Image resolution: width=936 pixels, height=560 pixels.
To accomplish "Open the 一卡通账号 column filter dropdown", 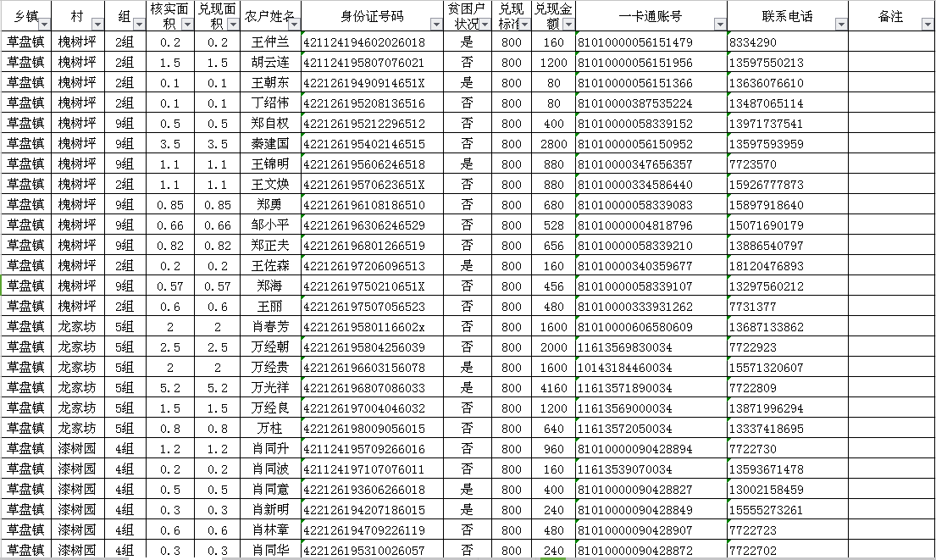I will tap(720, 25).
